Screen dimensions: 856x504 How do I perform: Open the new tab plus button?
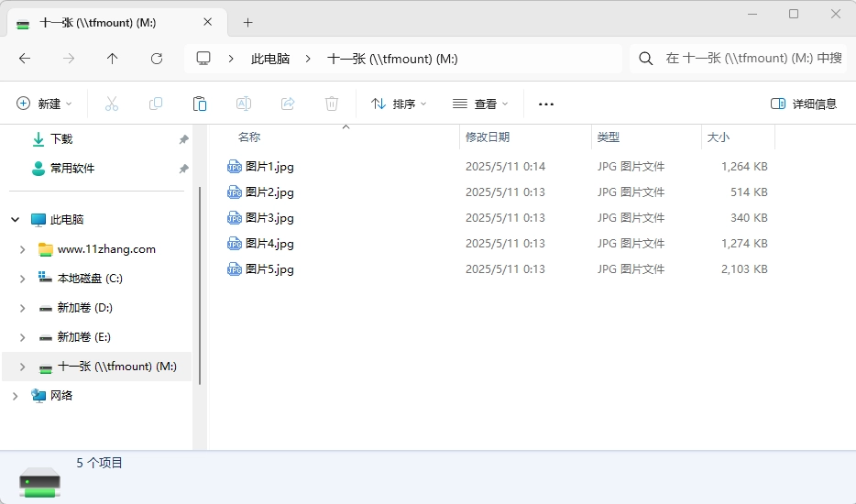[x=247, y=22]
